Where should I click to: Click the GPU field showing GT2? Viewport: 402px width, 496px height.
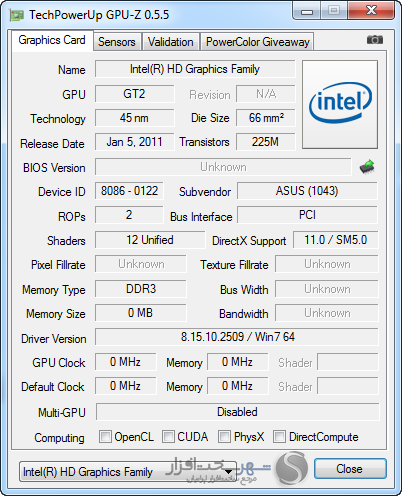[134, 94]
